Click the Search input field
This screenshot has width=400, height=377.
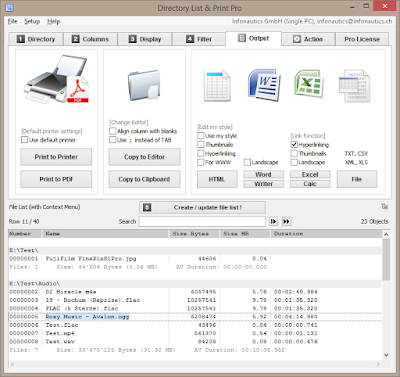pos(202,221)
